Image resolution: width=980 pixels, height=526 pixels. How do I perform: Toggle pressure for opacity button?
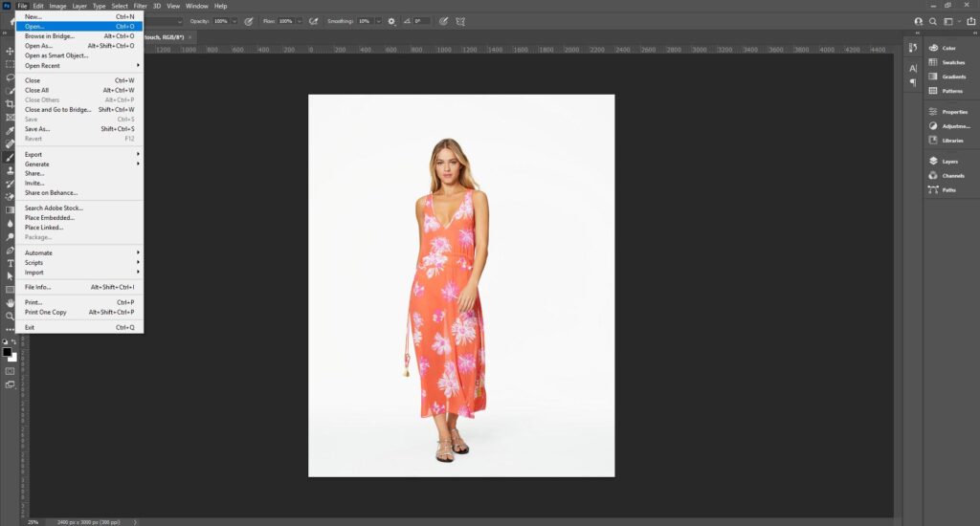[249, 21]
